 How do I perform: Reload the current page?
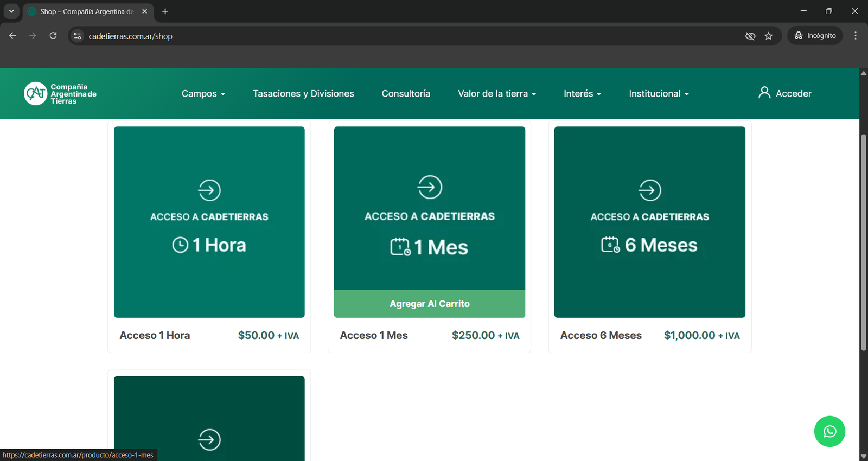pos(53,36)
